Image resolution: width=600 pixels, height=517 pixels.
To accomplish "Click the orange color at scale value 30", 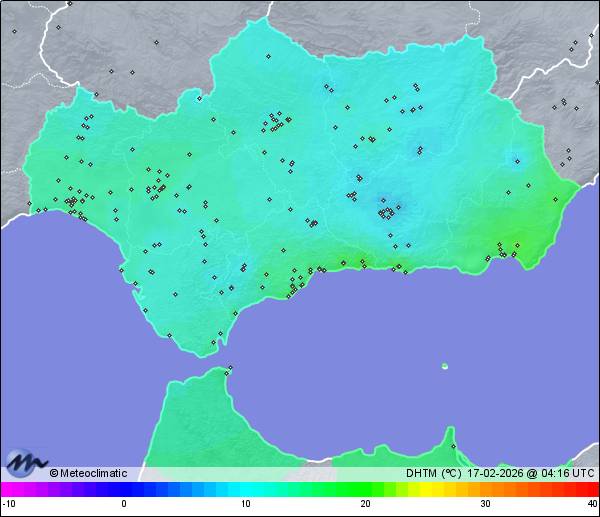I will [484, 490].
